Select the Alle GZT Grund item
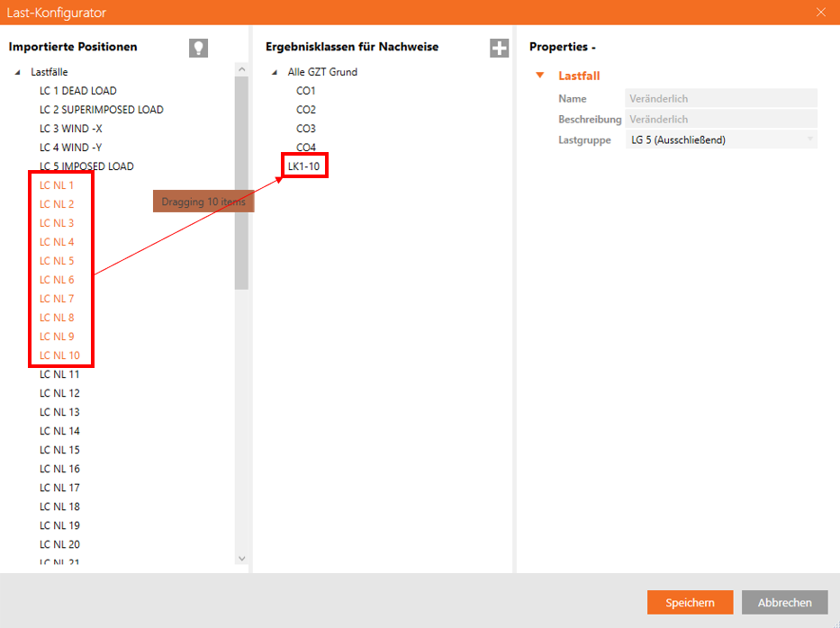The width and height of the screenshot is (840, 628). (322, 72)
